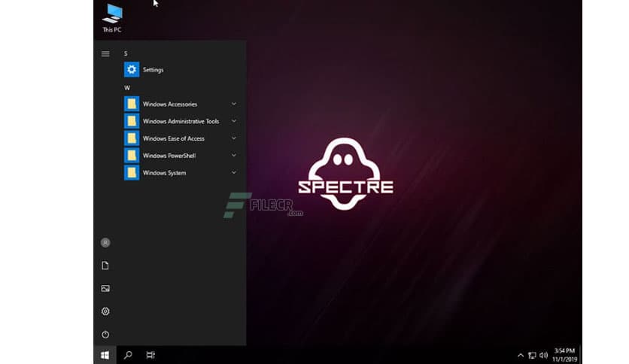Click the Windows Administrative Tools folder icon
The height and width of the screenshot is (364, 629).
point(132,121)
